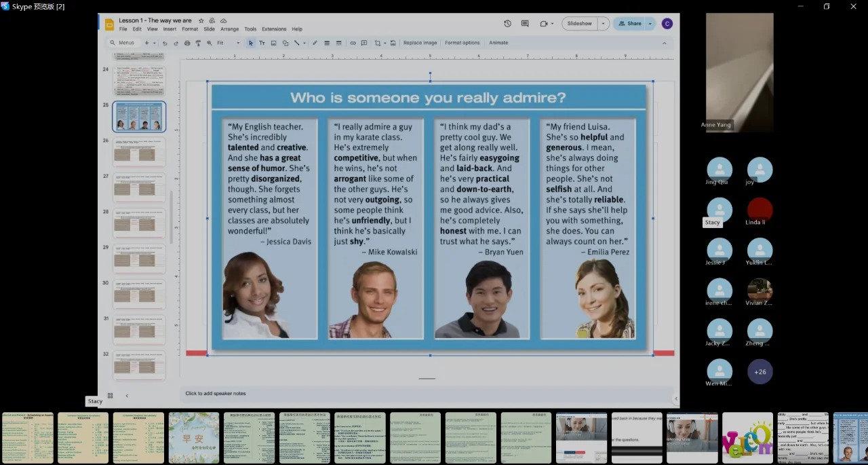Open the Arrange menu
Screen dimensions: 868x465
pyautogui.click(x=230, y=29)
